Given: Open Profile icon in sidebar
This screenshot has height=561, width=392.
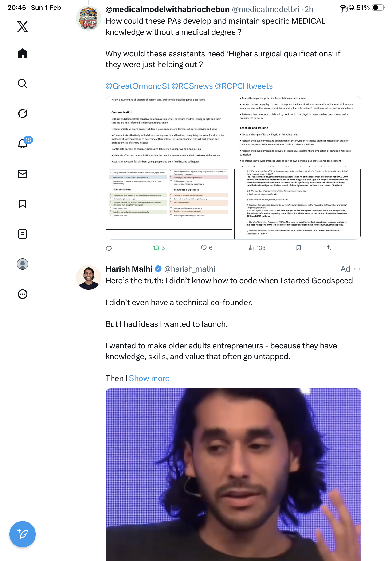Looking at the screenshot, I should pos(23,264).
